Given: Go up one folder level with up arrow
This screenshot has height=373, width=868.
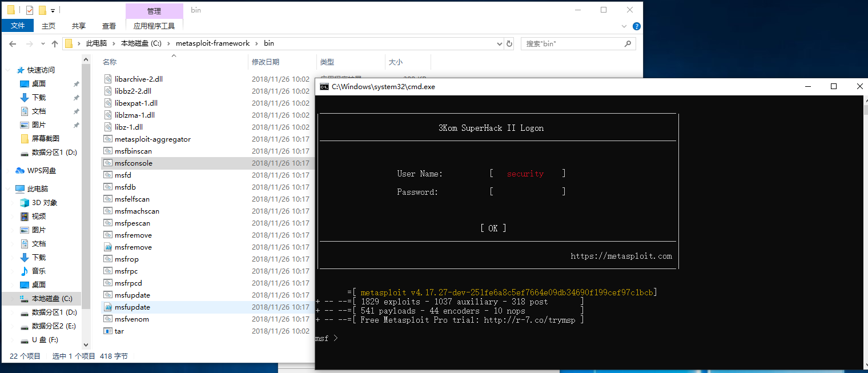Looking at the screenshot, I should [x=55, y=43].
